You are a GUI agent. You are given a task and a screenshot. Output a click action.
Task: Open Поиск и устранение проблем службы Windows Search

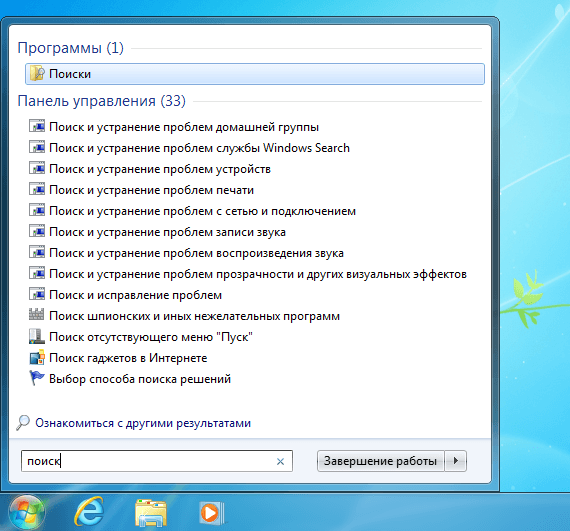click(x=199, y=148)
